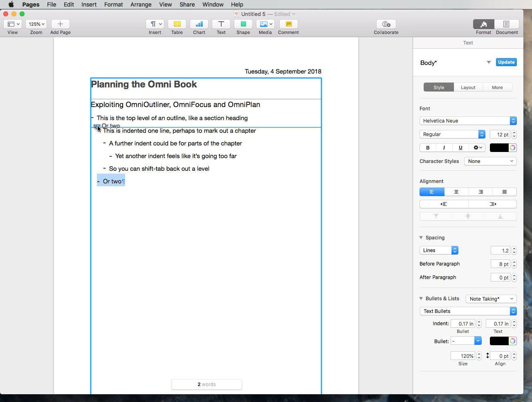The image size is (532, 402).
Task: Add a Text box from toolbar
Action: point(221,24)
